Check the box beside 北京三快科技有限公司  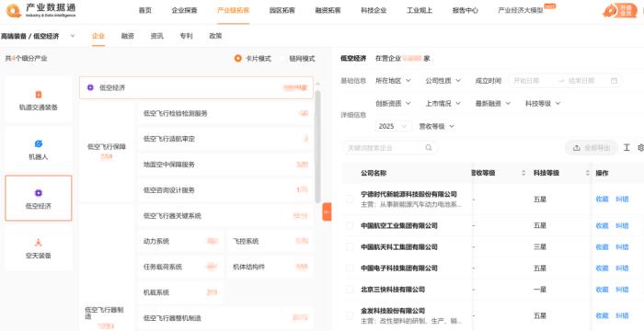click(x=350, y=290)
